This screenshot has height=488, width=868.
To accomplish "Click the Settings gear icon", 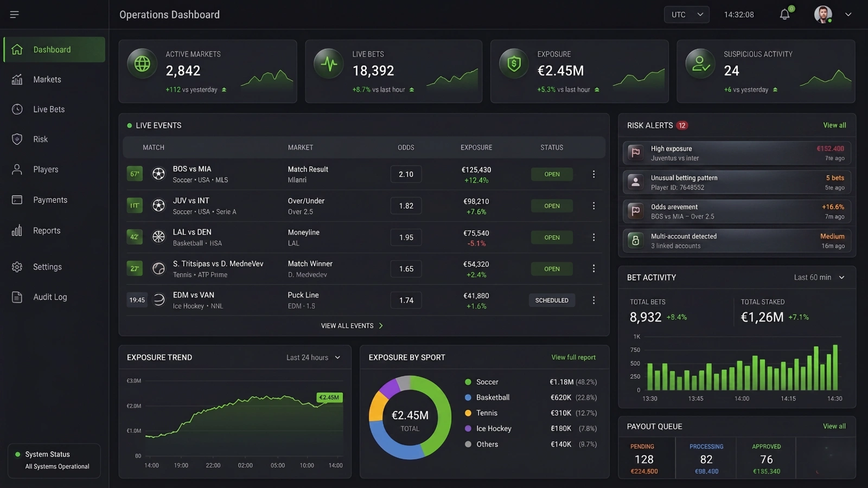I will tap(17, 267).
